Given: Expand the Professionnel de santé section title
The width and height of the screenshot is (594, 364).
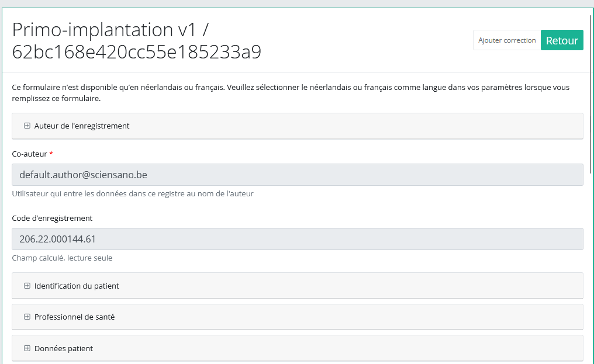Looking at the screenshot, I should coord(74,317).
